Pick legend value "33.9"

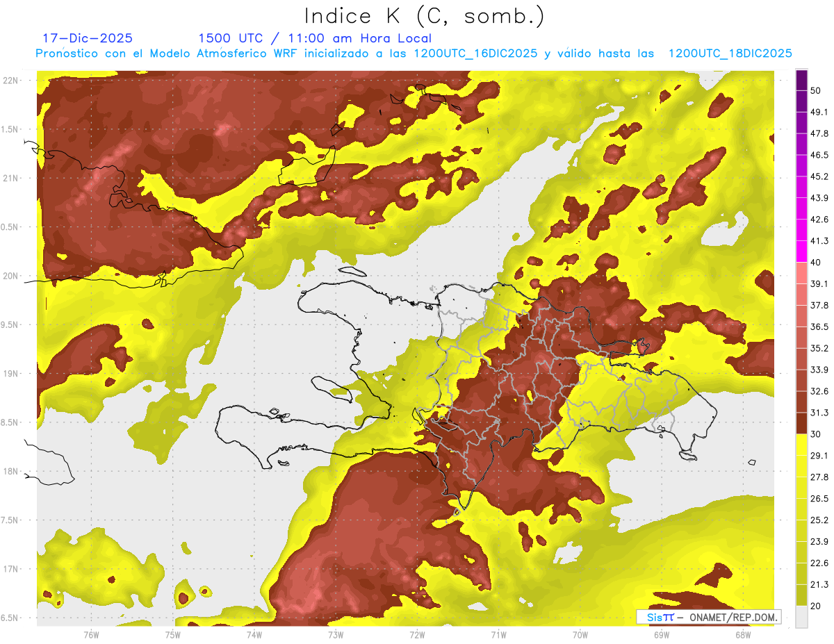(819, 370)
